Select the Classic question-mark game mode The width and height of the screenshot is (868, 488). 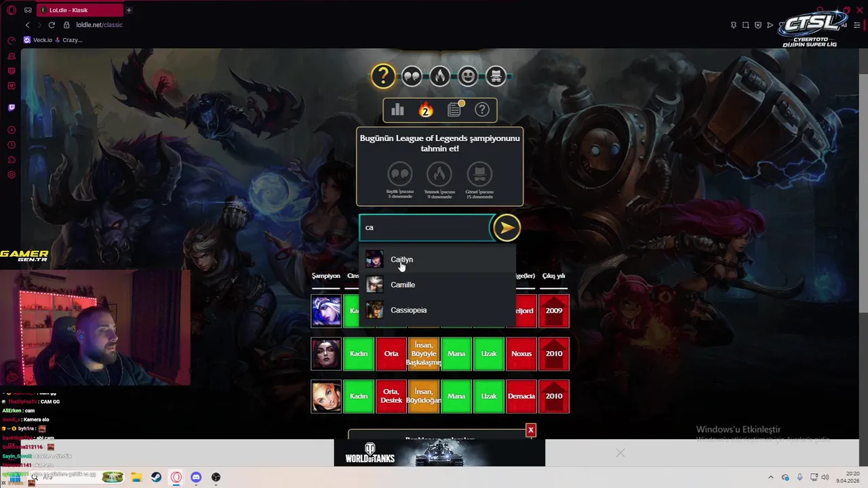[383, 76]
